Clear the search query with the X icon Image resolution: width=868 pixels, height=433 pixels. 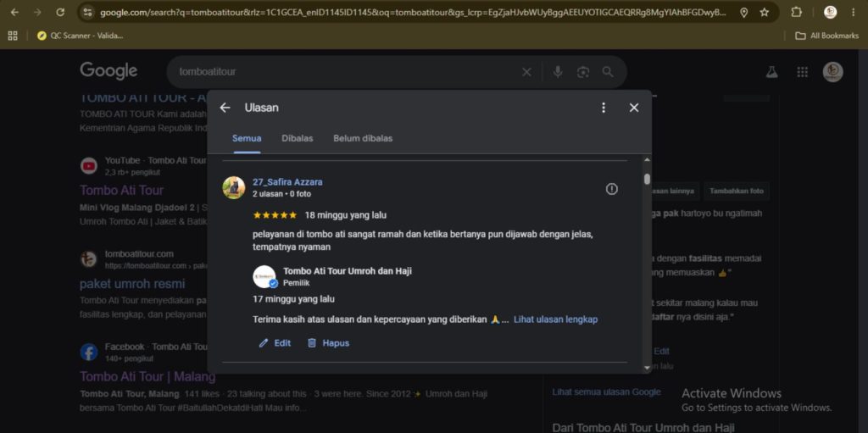[526, 72]
